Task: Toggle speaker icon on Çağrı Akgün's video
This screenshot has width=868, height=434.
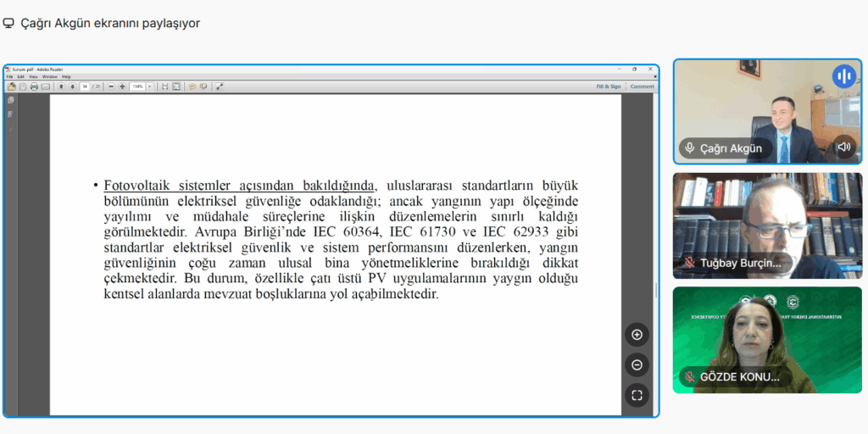Action: pyautogui.click(x=843, y=147)
